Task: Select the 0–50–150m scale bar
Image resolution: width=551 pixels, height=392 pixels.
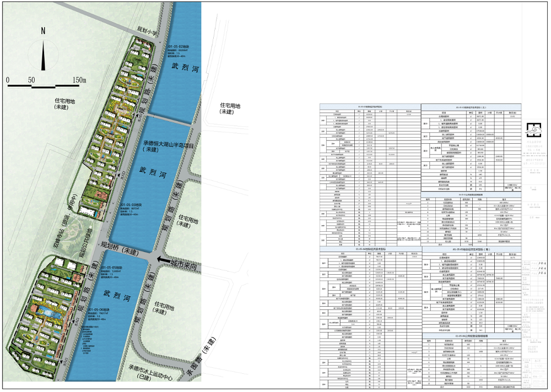Action: [x=46, y=80]
